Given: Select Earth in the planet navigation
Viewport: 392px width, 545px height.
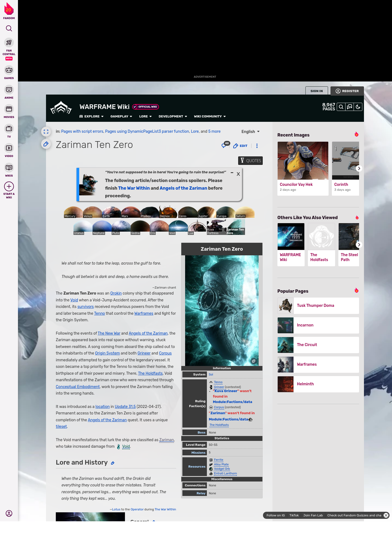Looking at the screenshot, I should pos(111,212).
